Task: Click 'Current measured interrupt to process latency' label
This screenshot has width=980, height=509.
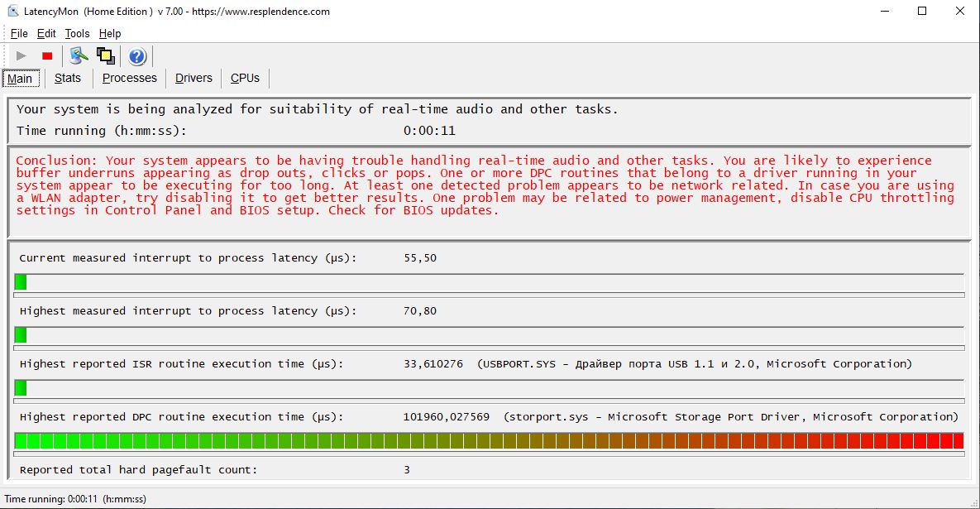Action: (188, 257)
